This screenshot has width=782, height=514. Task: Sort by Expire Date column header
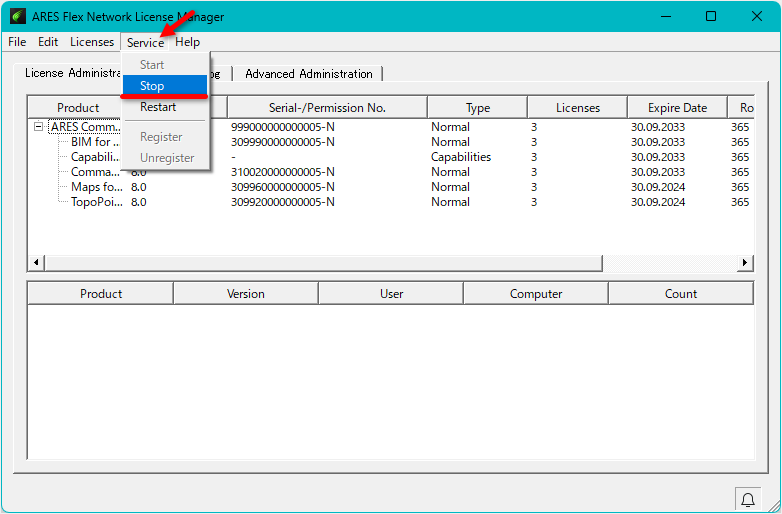click(677, 108)
